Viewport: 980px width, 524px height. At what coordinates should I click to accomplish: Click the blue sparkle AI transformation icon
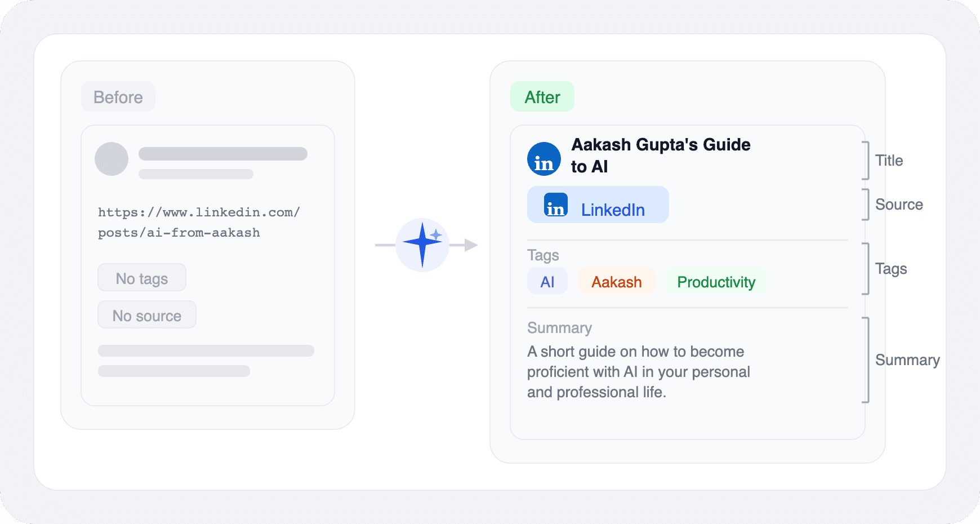coord(423,245)
